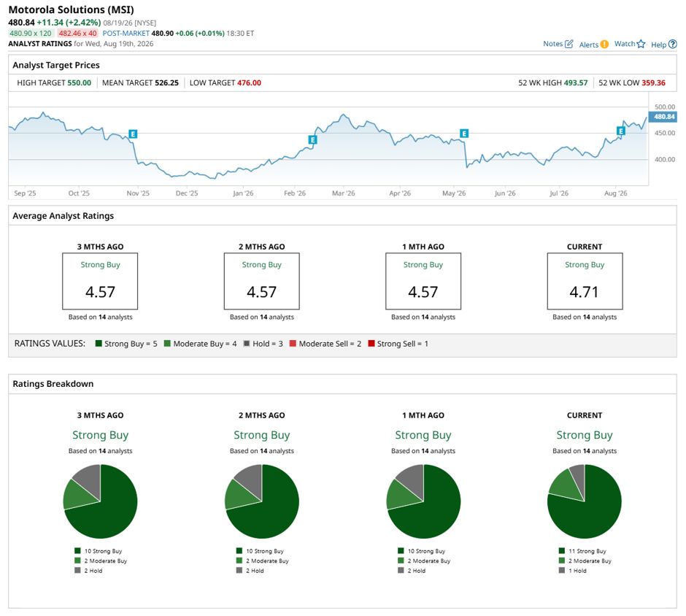Click the bid quote 480.90 x 120
686x616 pixels.
pos(31,34)
